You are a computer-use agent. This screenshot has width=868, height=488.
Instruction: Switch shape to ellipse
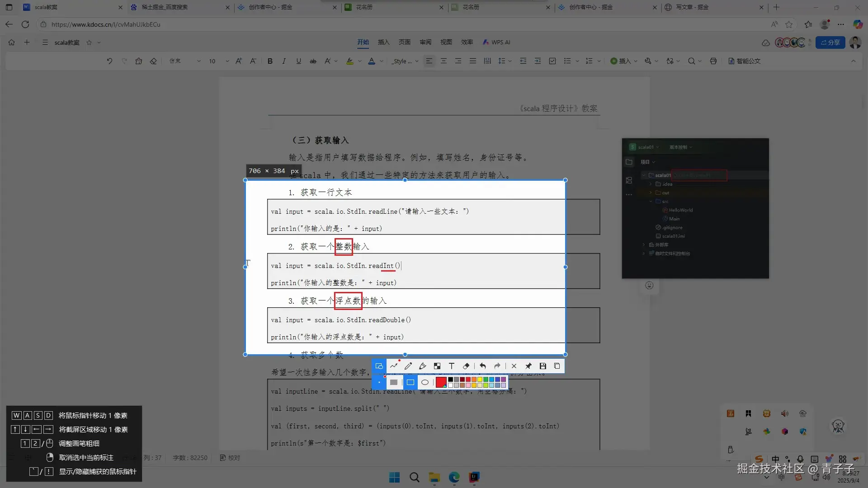coord(425,382)
